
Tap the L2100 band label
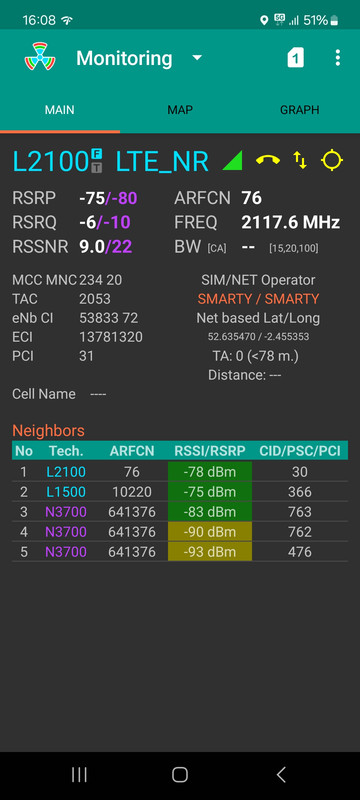pos(51,161)
